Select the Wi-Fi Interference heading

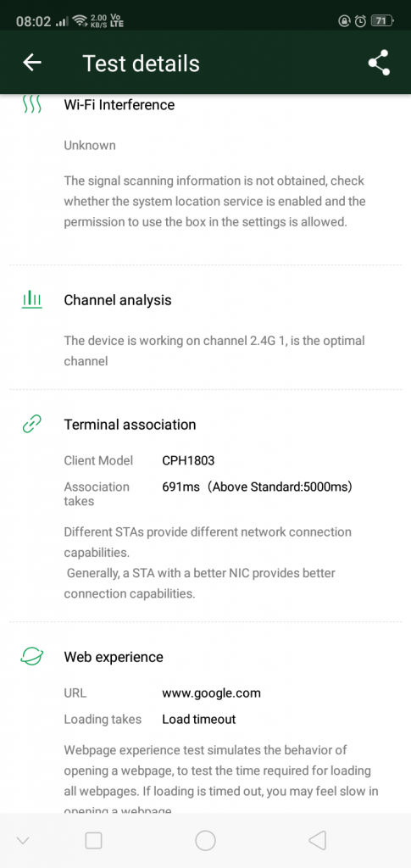tap(119, 104)
